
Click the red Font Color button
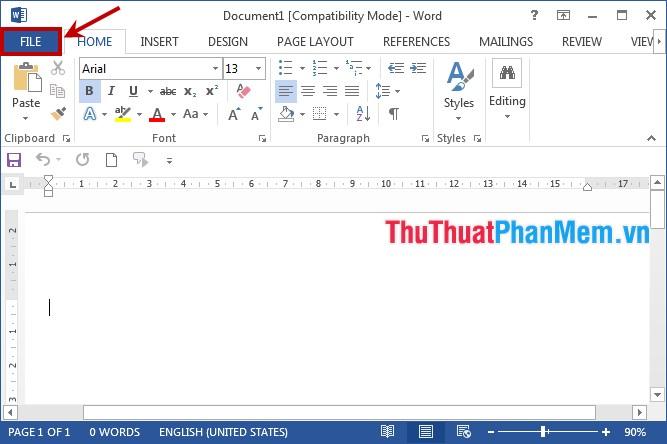click(157, 114)
